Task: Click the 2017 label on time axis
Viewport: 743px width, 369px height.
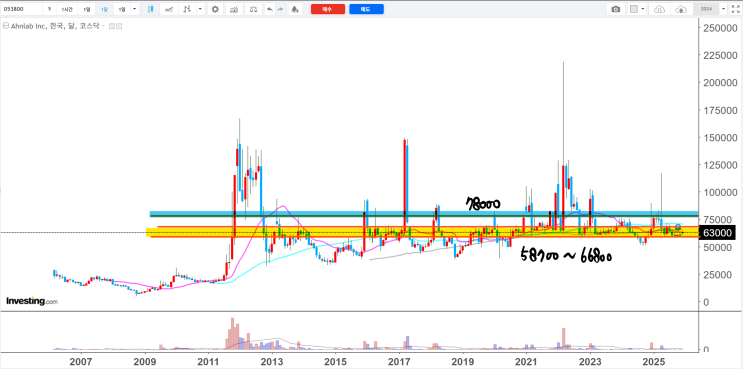Action: 399,362
